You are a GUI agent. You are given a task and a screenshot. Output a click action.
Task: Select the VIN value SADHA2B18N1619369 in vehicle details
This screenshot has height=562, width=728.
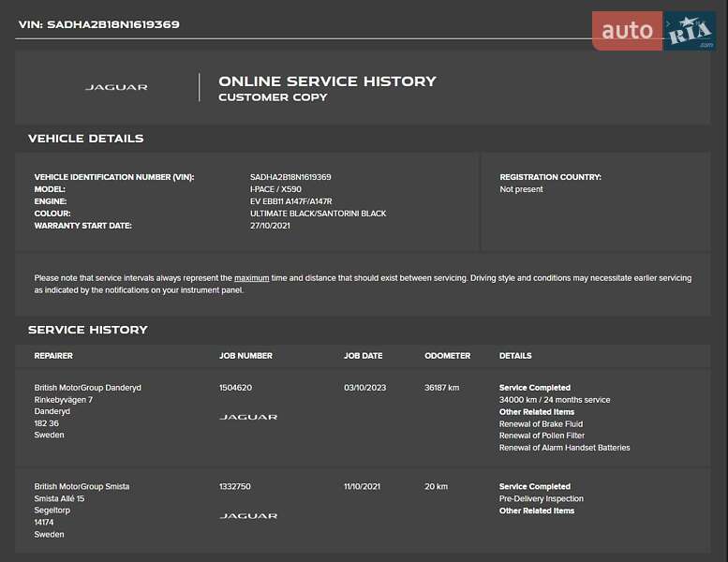tap(290, 177)
